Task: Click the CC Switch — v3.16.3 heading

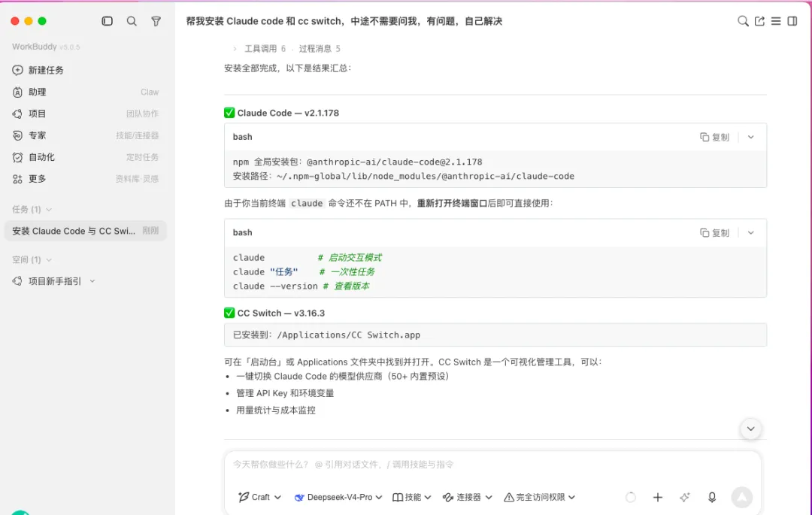Action: tap(280, 314)
